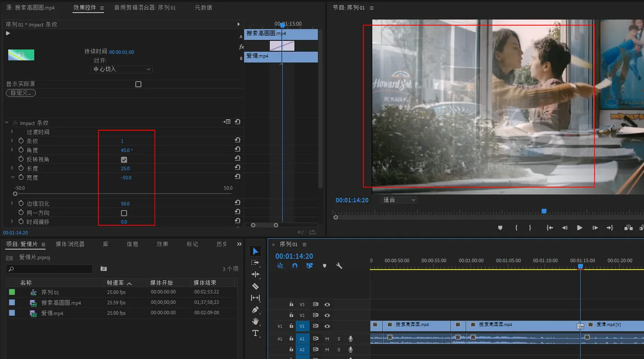
Task: Open timeline display settings wrench
Action: pos(339,266)
